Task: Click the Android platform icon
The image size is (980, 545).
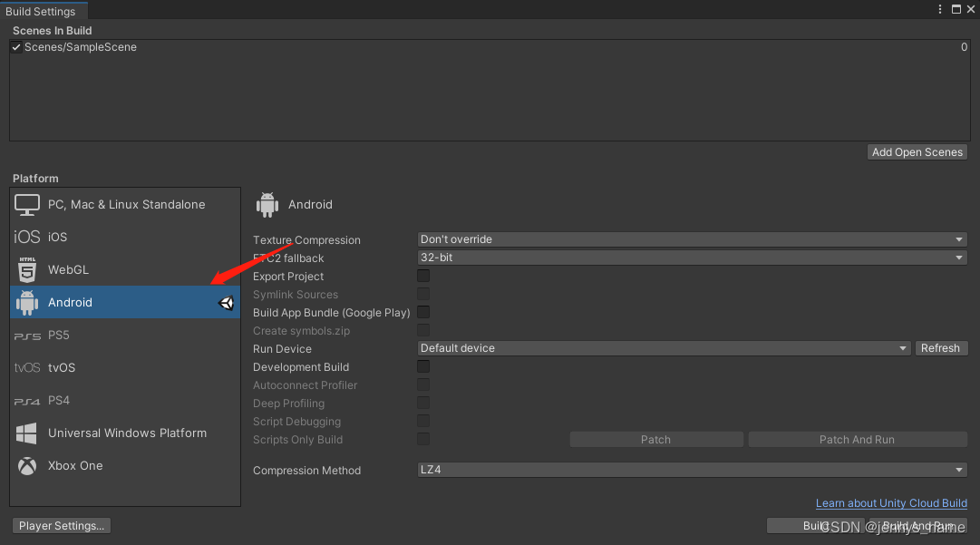Action: (27, 302)
